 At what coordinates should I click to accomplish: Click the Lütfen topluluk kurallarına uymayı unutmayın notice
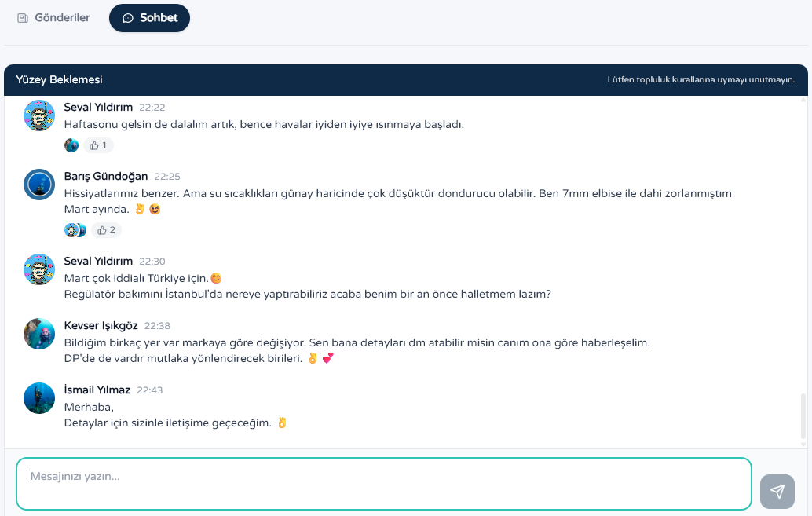click(700, 80)
